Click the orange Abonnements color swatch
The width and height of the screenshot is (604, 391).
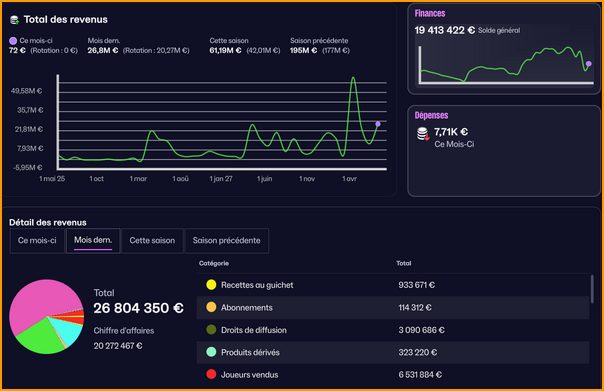211,307
